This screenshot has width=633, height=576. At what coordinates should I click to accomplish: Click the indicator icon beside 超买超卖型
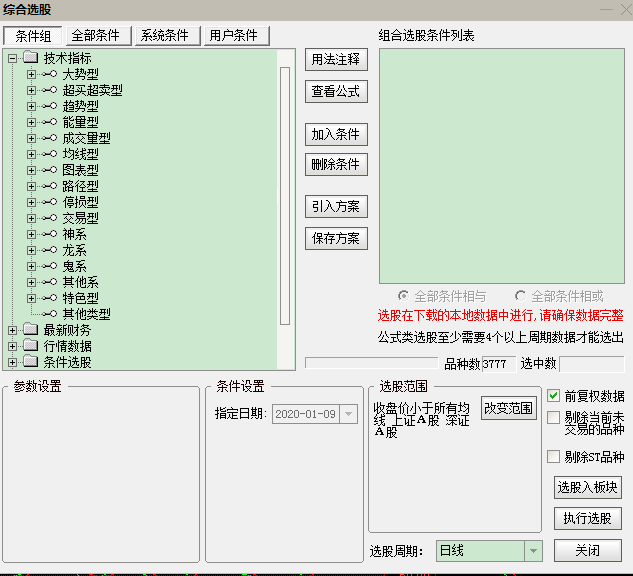click(x=49, y=90)
